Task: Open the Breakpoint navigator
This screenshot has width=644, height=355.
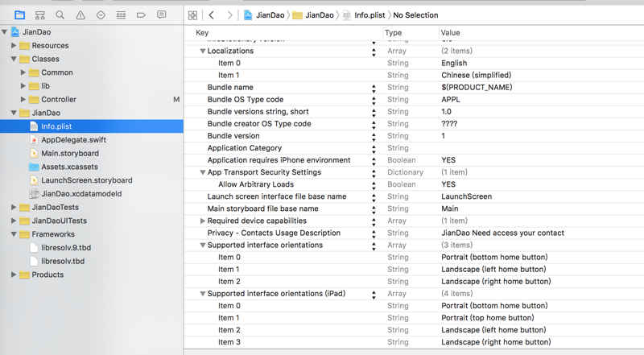Action: point(142,15)
